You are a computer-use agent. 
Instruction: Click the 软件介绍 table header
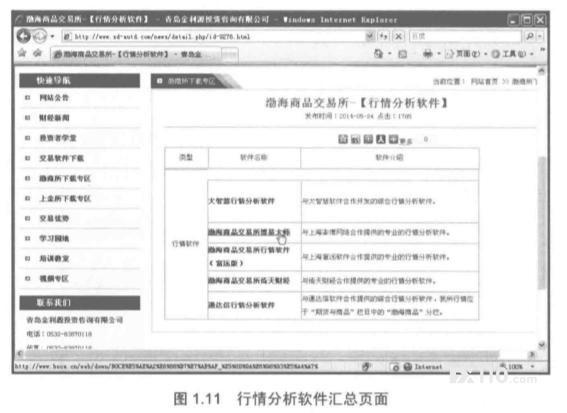coord(389,158)
